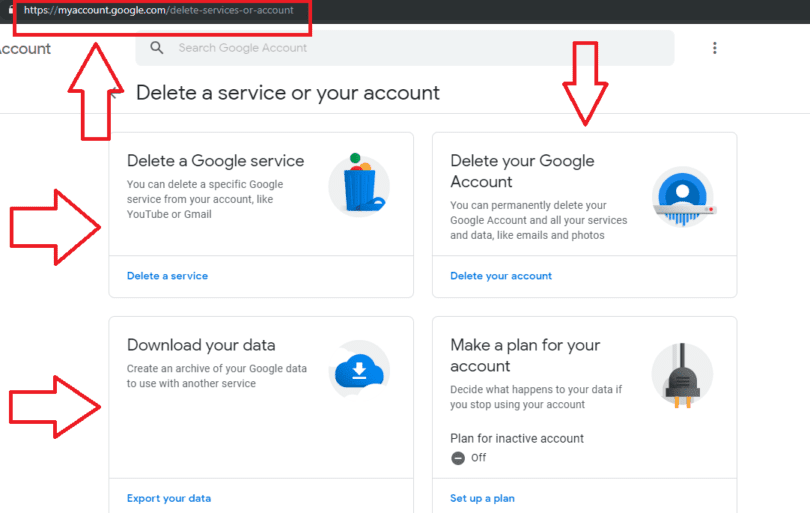Click the Delete your Google Account heading
This screenshot has width=810, height=513.
click(x=522, y=171)
